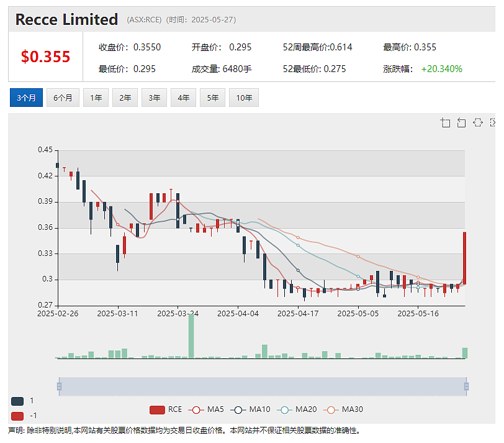This screenshot has height=443, width=504.
Task: Click the (ASX:RCE) ticker text
Action: [x=145, y=20]
